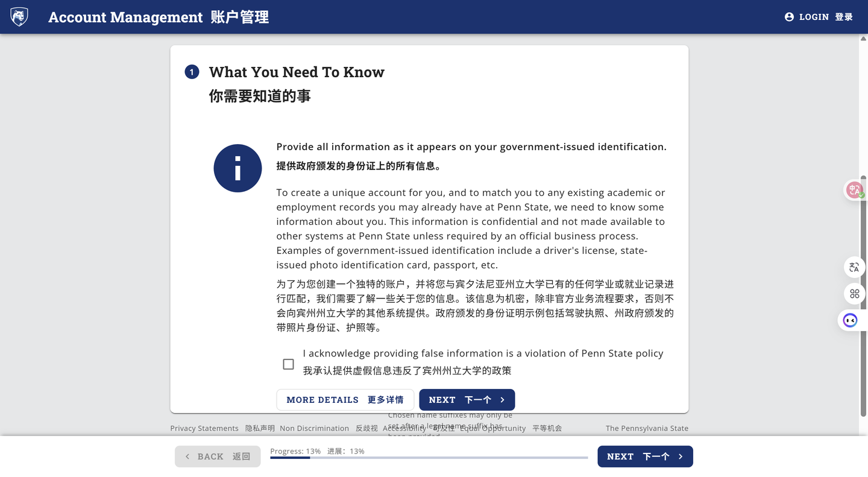
Task: Open the Accessibility footer link
Action: [404, 428]
